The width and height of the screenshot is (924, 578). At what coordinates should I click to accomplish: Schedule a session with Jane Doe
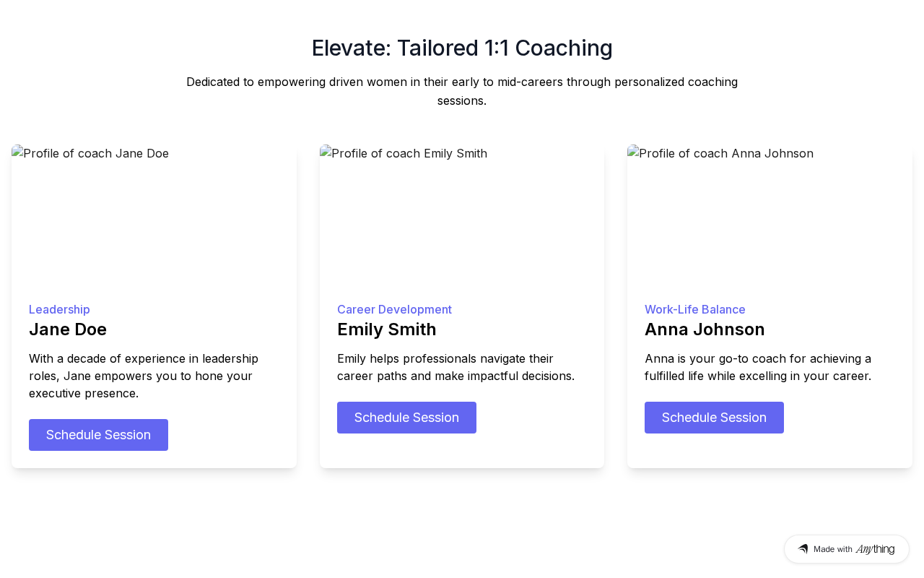(98, 435)
